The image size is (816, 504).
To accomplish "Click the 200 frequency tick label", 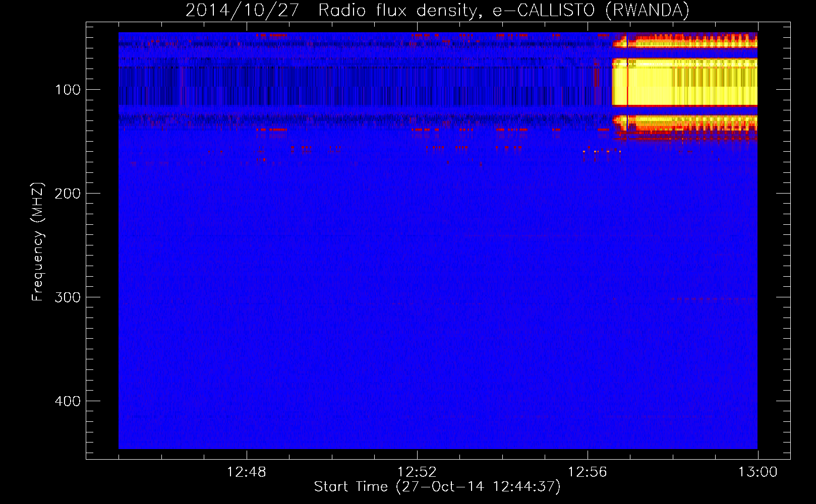I will pos(68,194).
